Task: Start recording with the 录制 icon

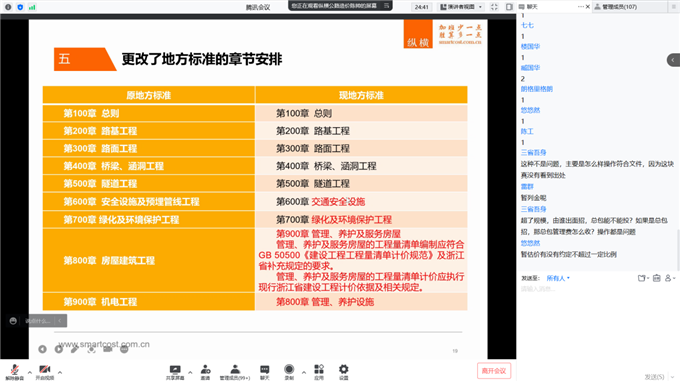Action: pos(289,372)
